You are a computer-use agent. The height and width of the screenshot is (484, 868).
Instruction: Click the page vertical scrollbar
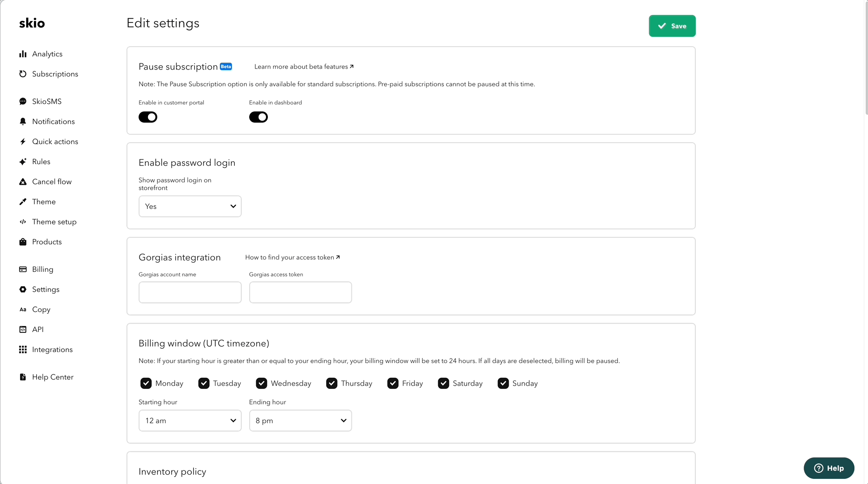866,58
